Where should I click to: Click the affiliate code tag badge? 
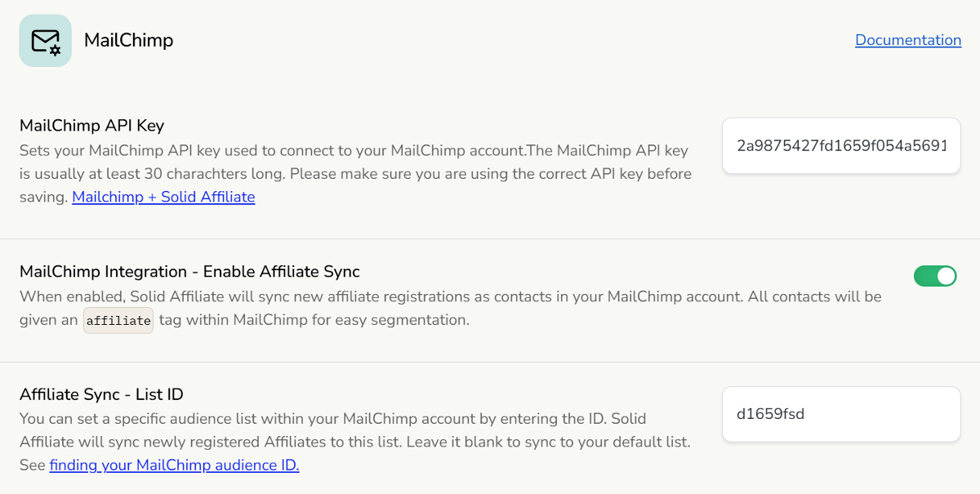[118, 320]
